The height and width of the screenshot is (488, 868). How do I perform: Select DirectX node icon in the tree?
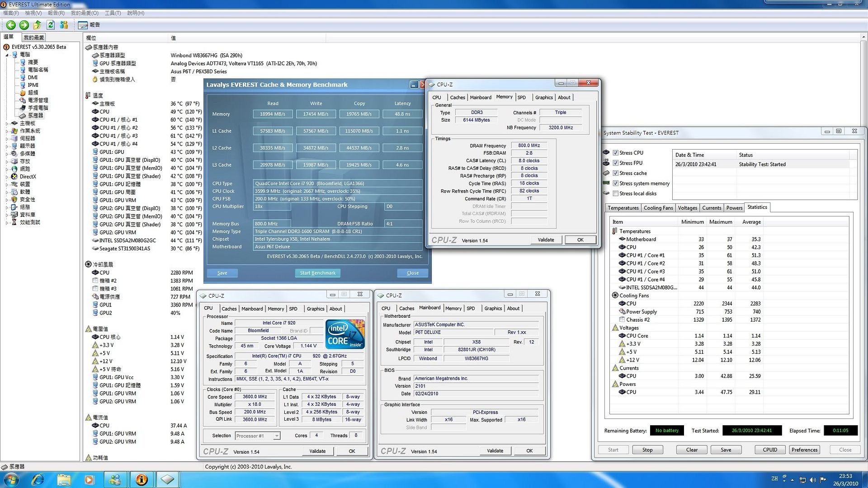(14, 177)
